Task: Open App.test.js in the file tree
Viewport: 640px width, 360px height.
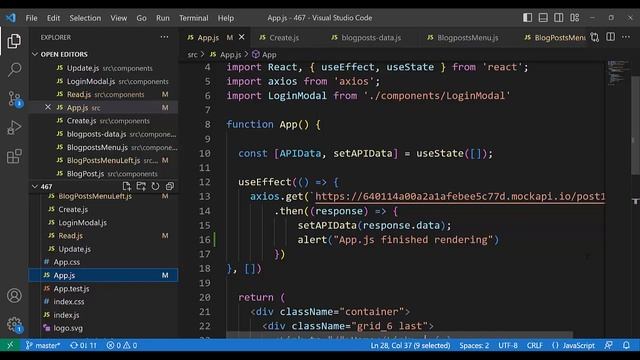Action: 104,289
